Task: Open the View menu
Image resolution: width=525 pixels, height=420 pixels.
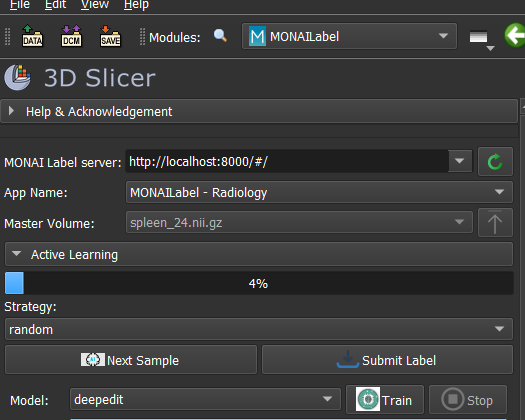Action: pyautogui.click(x=95, y=5)
